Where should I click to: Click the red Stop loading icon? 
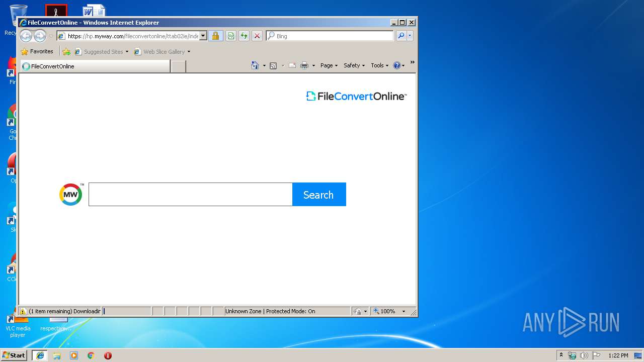pos(257,36)
